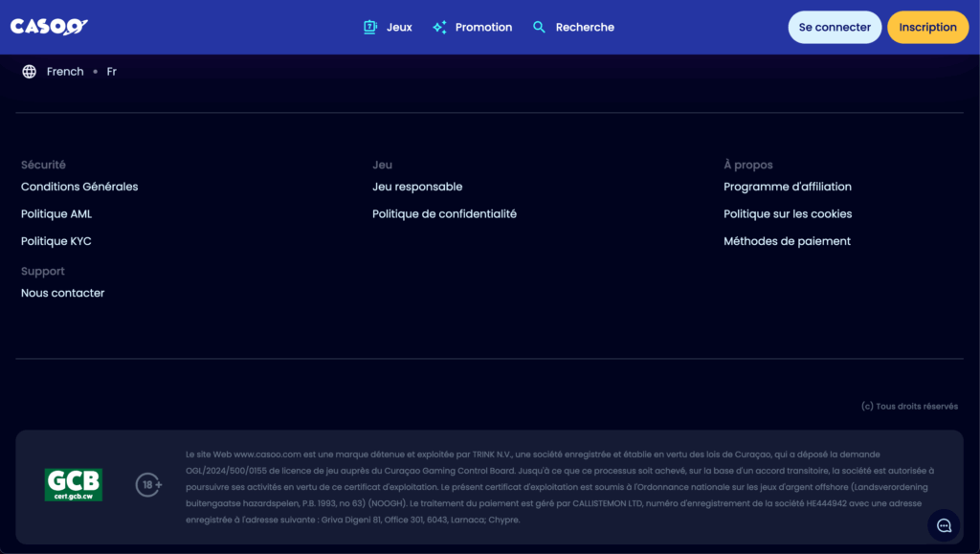
Task: Go to the Promotion menu item
Action: [483, 28]
